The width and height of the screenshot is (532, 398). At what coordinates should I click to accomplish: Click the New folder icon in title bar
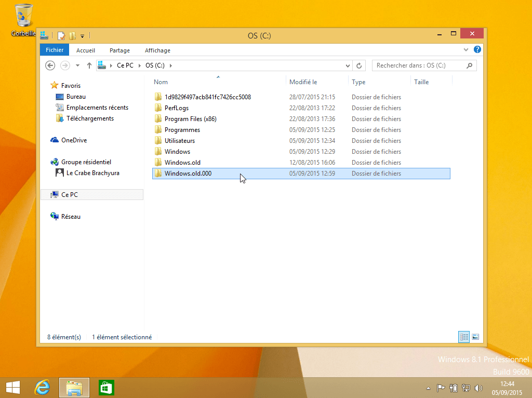[72, 36]
